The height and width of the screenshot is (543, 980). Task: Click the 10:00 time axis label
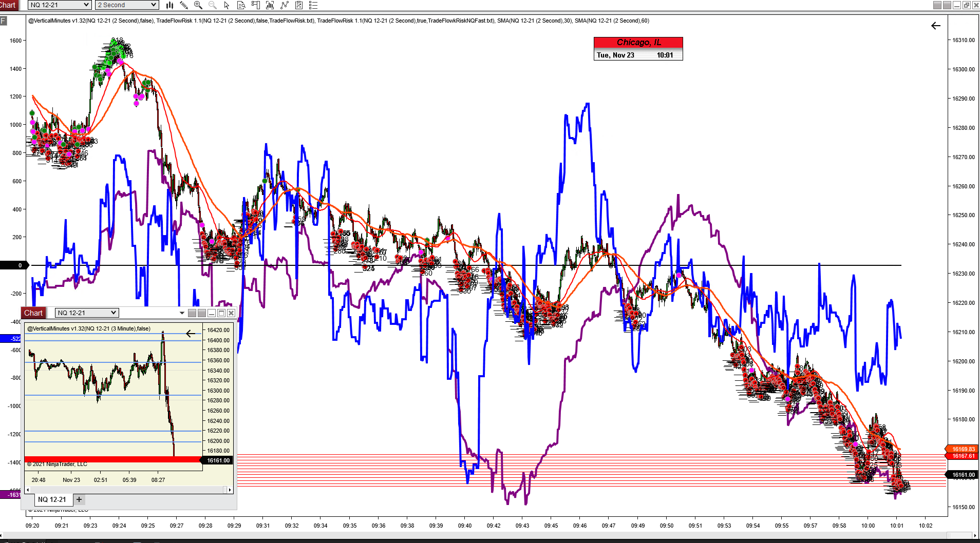pos(868,526)
